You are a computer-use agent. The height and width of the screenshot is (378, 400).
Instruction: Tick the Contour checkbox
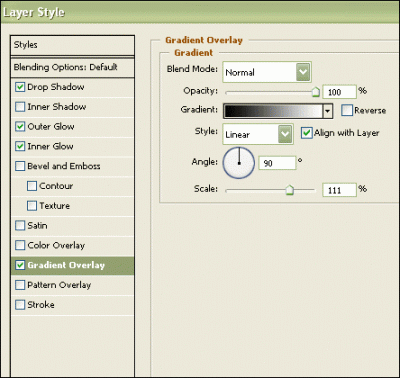[x=32, y=186]
